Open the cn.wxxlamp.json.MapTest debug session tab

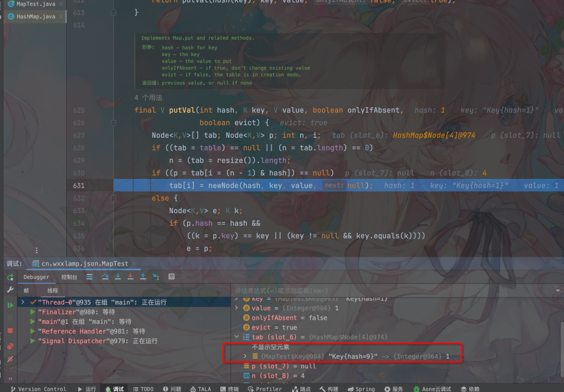tap(84, 264)
